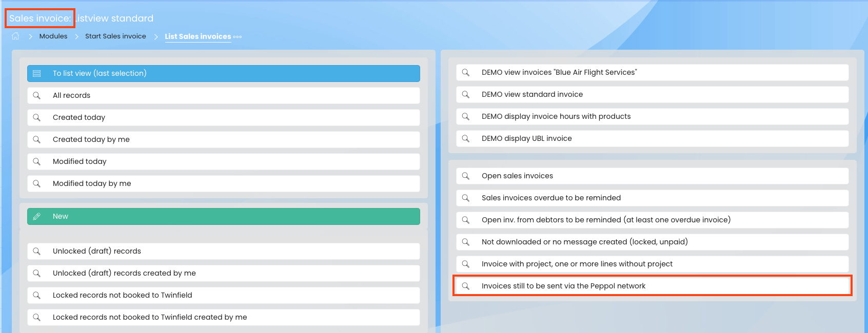
Task: Go to Start Sales invoice breadcrumb
Action: point(115,36)
